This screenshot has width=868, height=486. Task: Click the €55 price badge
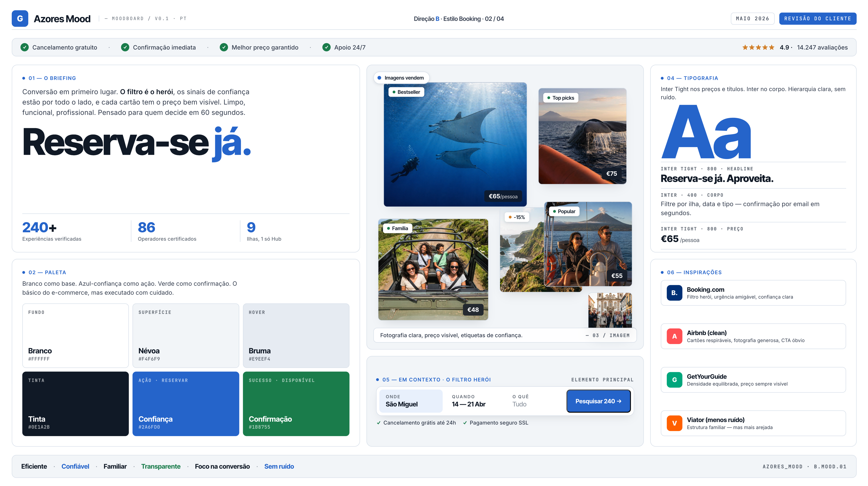click(617, 276)
